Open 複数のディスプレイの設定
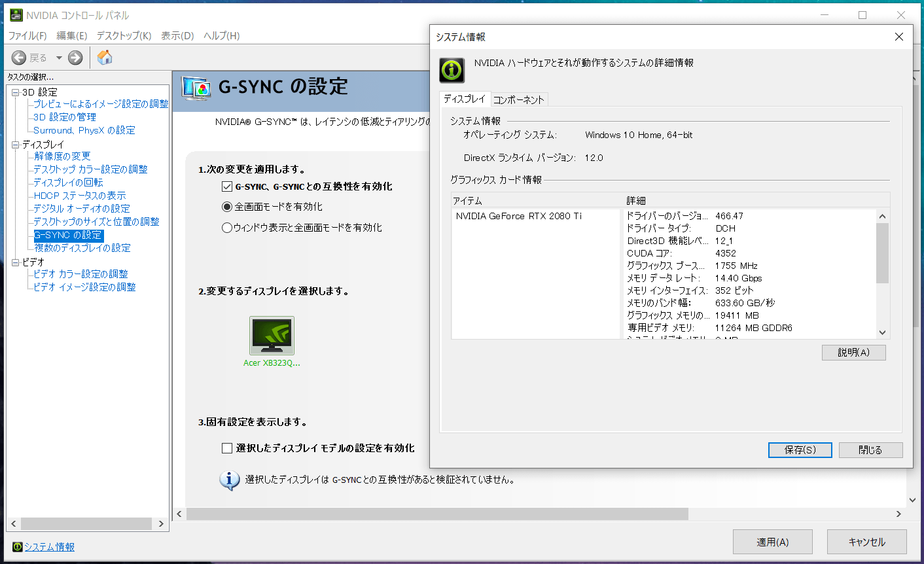924x564 pixels. (82, 248)
